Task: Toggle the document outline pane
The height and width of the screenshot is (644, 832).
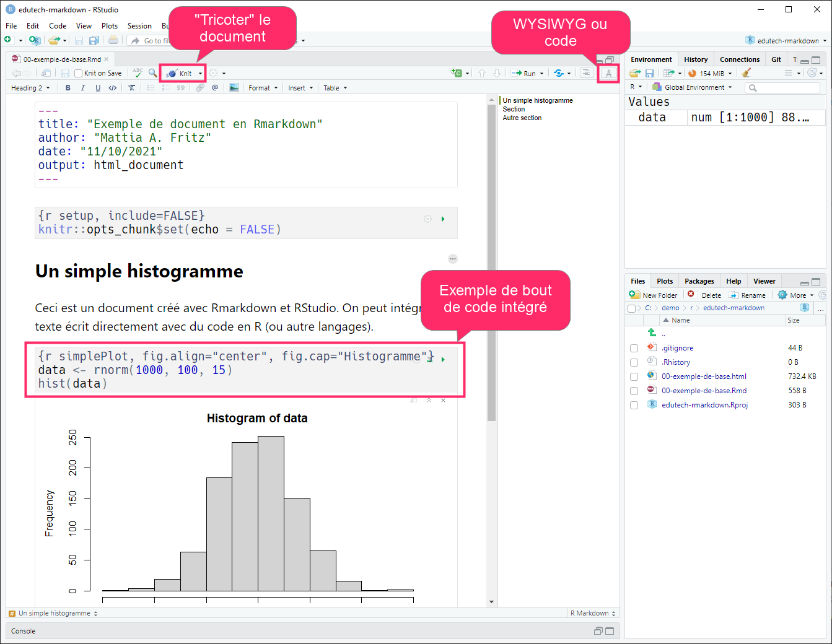Action: [586, 73]
